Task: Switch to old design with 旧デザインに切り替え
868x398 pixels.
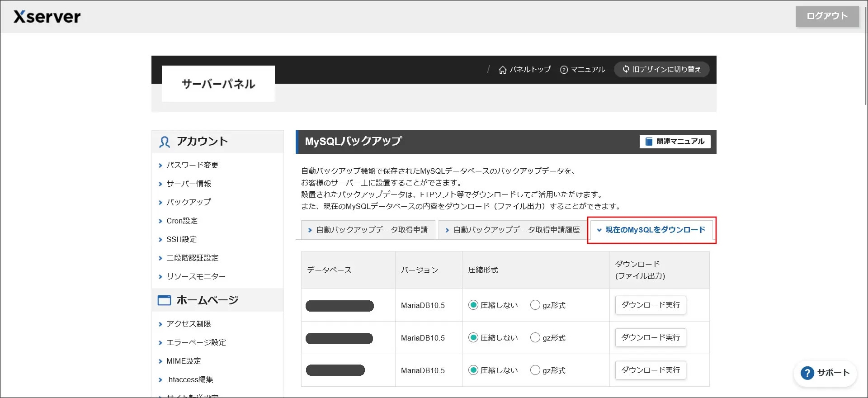Action: click(661, 69)
